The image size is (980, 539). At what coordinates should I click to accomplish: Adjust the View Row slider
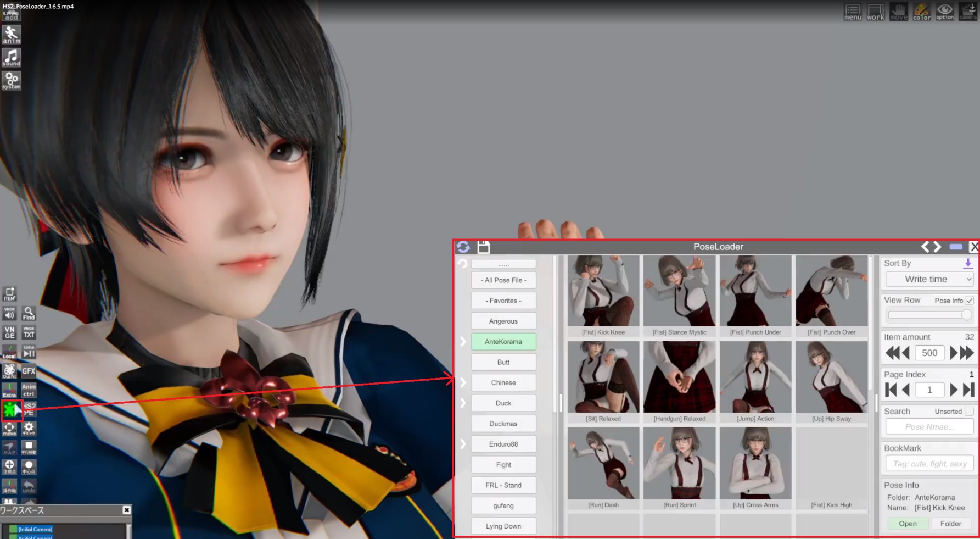point(929,315)
